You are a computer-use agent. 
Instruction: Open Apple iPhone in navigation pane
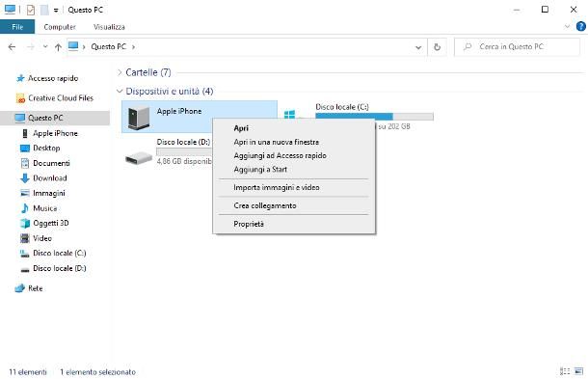55,133
